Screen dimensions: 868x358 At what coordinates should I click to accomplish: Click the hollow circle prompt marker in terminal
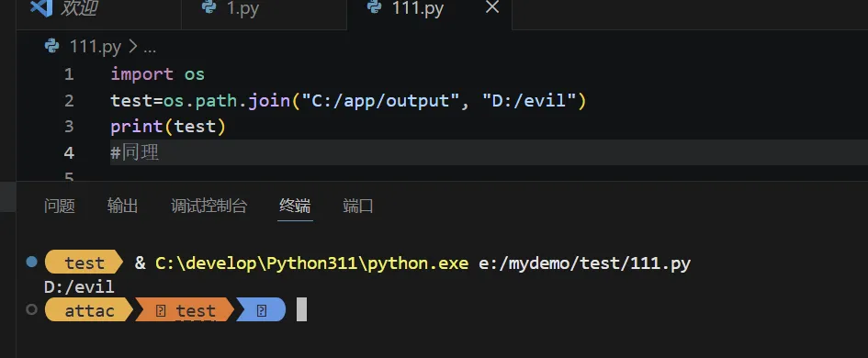(x=31, y=309)
